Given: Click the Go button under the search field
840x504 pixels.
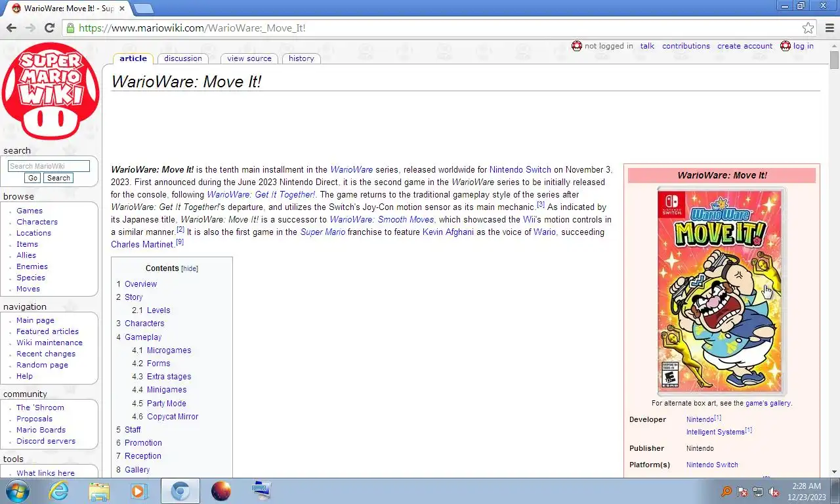Looking at the screenshot, I should (33, 178).
